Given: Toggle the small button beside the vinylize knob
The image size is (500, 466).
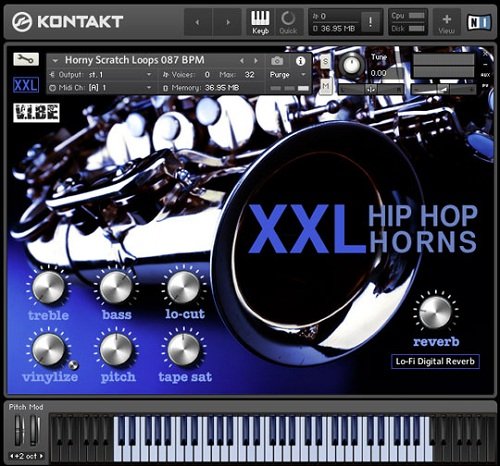Looking at the screenshot, I should [73, 366].
